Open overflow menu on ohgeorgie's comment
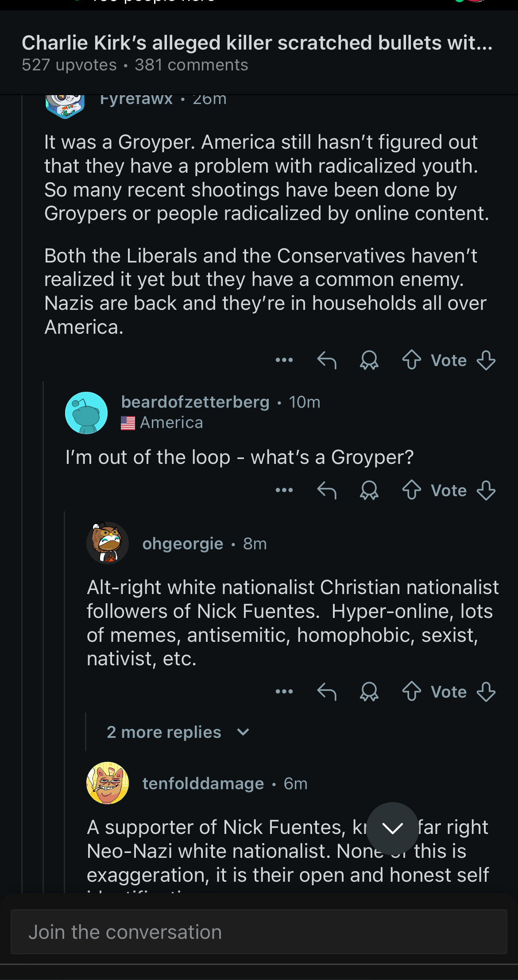Image resolution: width=518 pixels, height=980 pixels. 284,691
